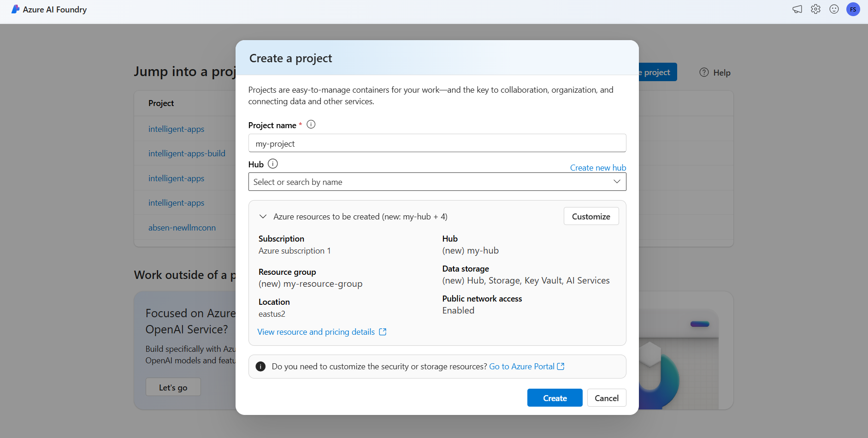Open the Hub selection dropdown
Viewport: 868px width, 438px height.
[x=437, y=182]
